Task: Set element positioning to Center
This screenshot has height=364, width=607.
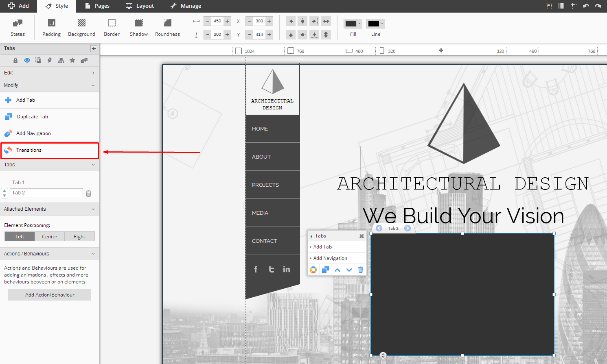Action: click(x=50, y=236)
